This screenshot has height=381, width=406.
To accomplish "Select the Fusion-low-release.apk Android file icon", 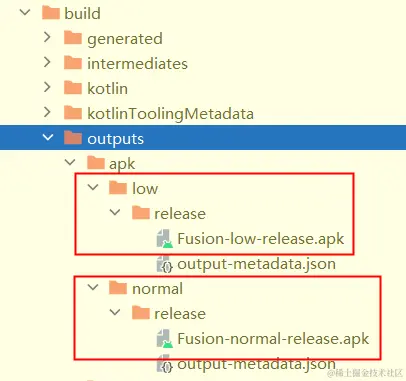I will coord(165,238).
